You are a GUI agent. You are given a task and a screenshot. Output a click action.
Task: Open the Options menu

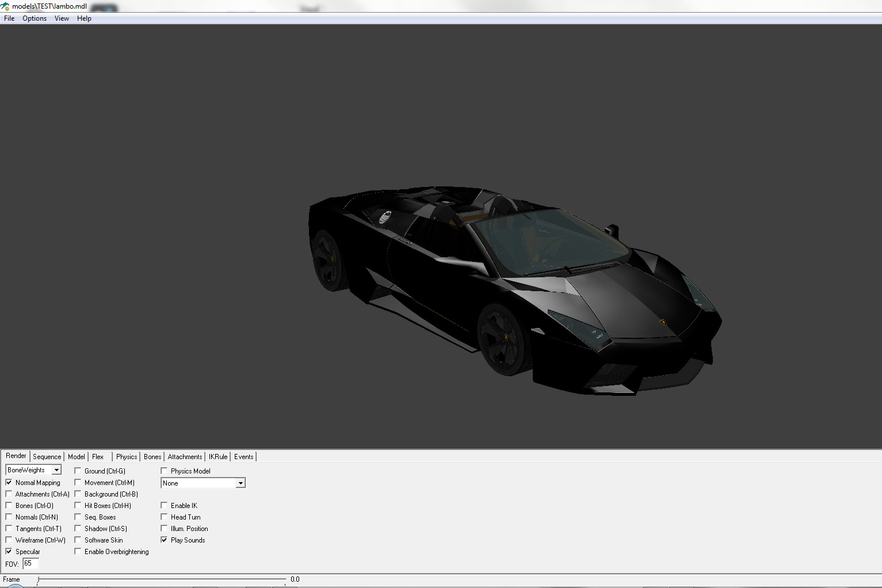coord(35,18)
